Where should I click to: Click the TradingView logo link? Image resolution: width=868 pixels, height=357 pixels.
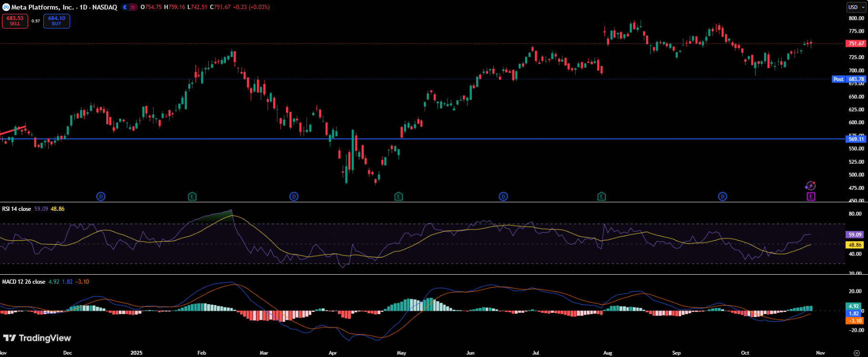(37, 338)
